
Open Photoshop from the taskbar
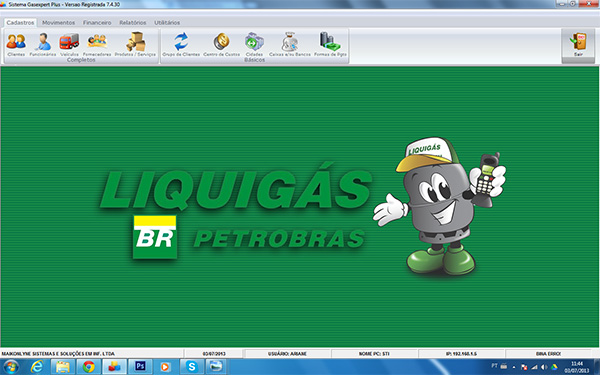pos(140,367)
